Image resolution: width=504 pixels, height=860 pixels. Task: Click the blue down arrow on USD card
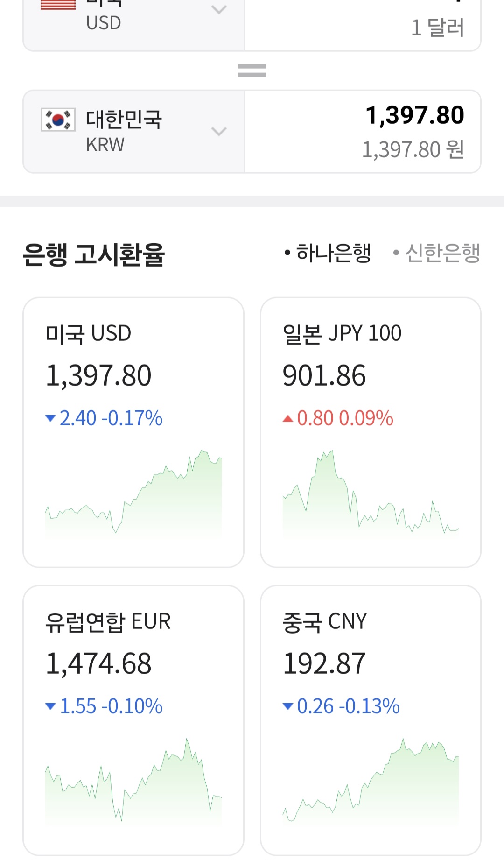pos(50,418)
